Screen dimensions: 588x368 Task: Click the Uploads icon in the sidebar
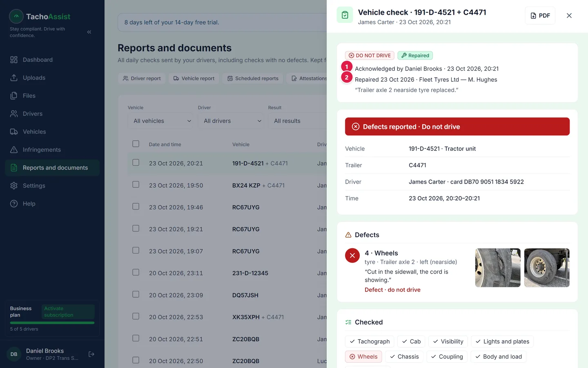(14, 78)
